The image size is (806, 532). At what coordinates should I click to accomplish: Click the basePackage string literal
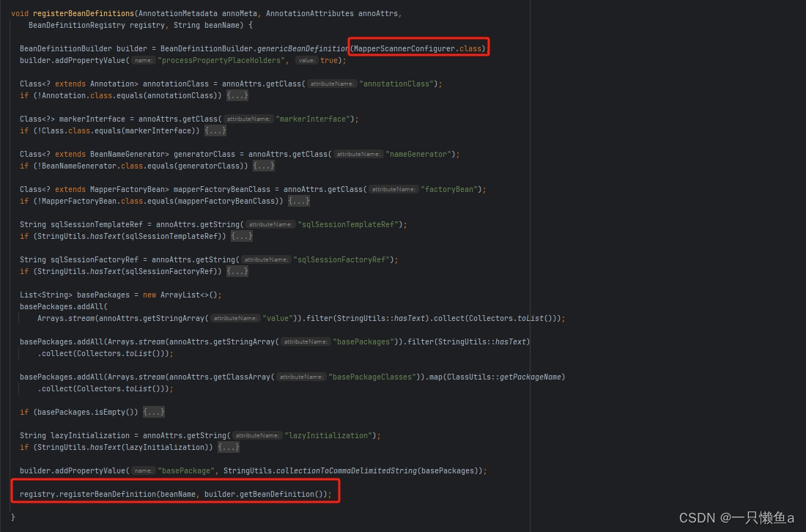[185, 470]
